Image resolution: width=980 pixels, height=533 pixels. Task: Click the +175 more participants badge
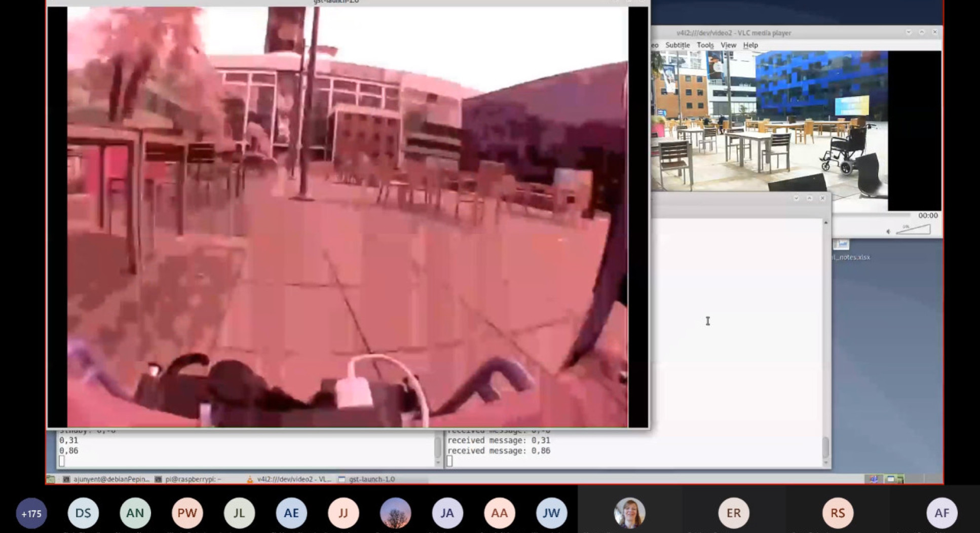(x=31, y=513)
